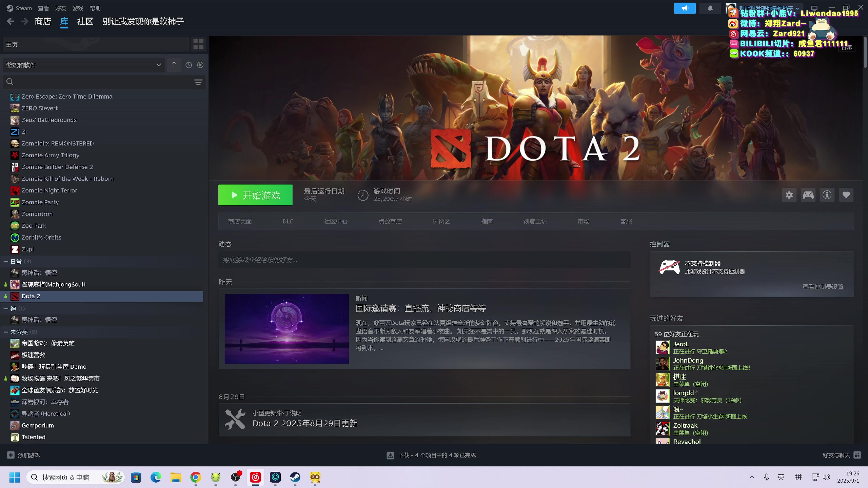Image resolution: width=868 pixels, height=488 pixels.
Task: Open the 游戏和软件 filter dropdown
Action: click(84, 65)
